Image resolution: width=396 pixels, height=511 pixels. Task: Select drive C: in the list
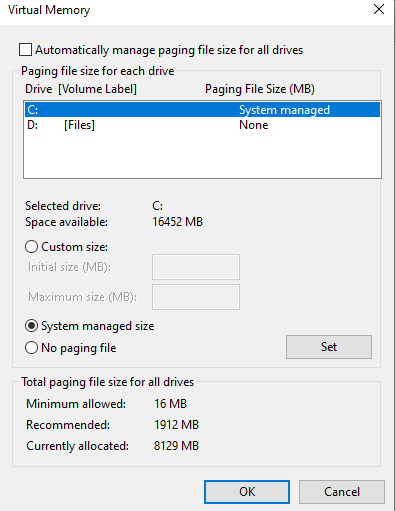click(x=202, y=110)
